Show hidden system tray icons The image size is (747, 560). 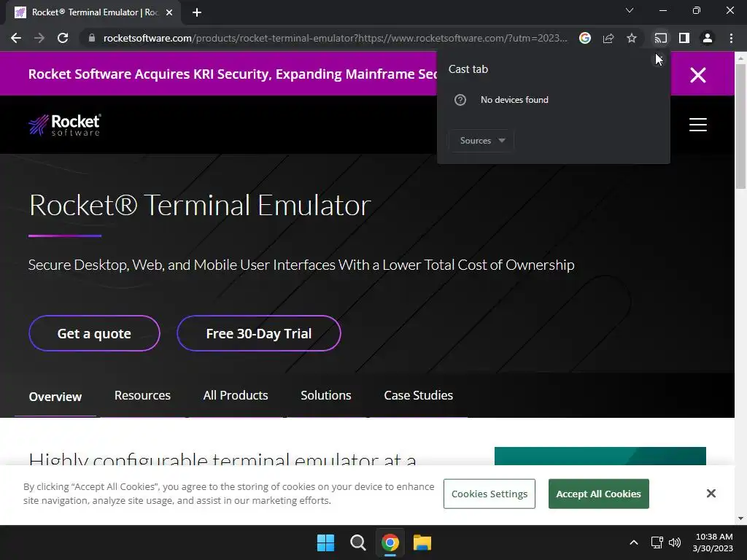(x=634, y=542)
